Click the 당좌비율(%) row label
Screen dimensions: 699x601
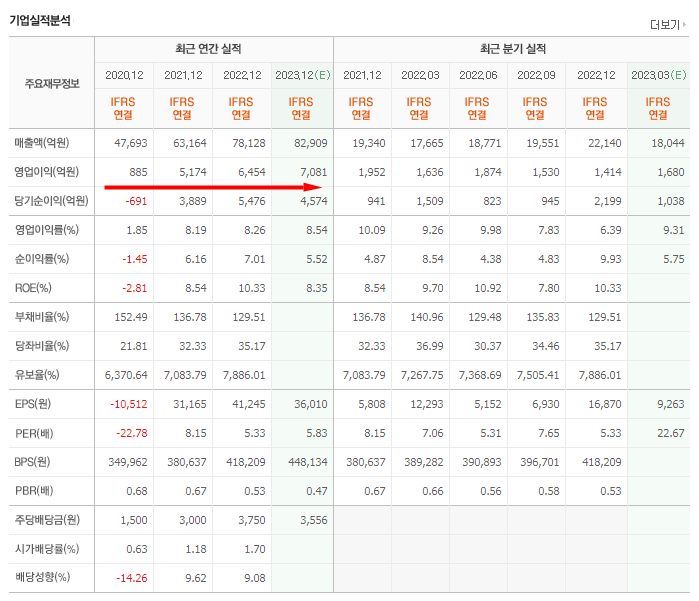tap(42, 346)
